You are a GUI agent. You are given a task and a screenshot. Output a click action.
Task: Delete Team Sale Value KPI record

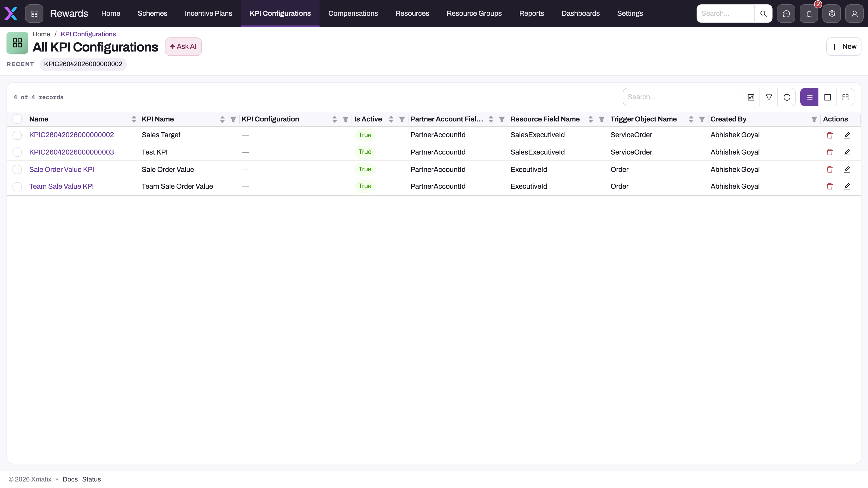(x=829, y=186)
